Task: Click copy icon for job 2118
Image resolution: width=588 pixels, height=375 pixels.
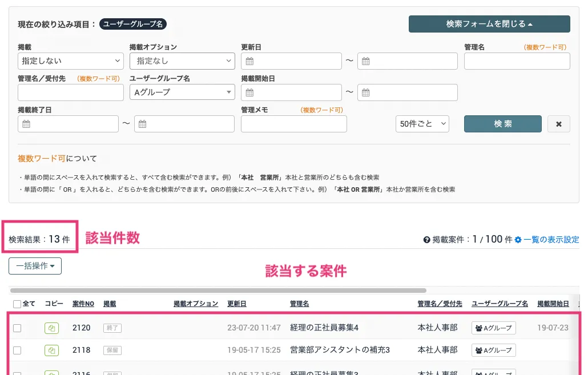Action: pyautogui.click(x=51, y=350)
